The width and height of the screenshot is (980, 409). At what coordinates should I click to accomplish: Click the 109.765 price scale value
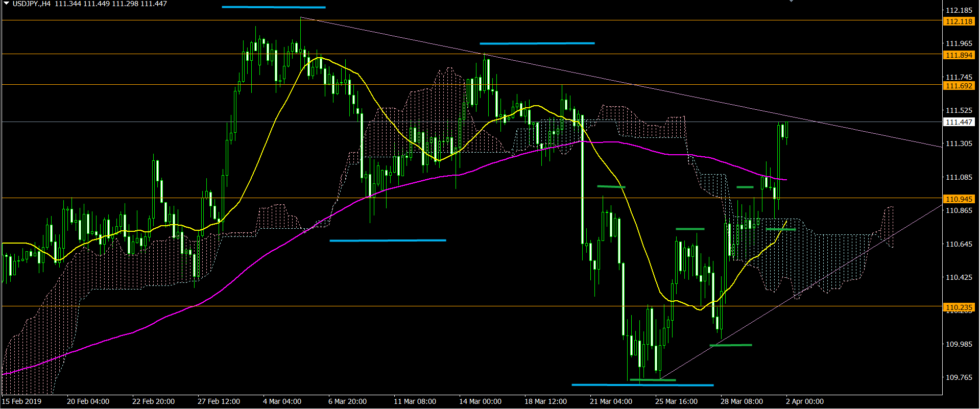click(x=959, y=377)
